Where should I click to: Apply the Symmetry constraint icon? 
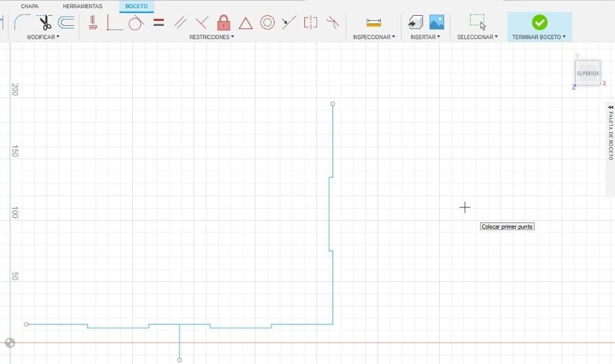tap(311, 22)
